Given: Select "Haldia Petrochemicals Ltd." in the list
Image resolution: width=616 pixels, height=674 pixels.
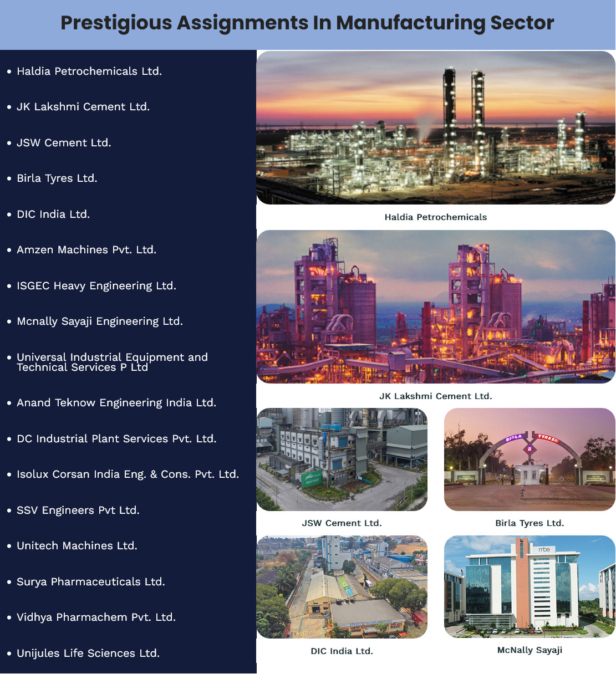Looking at the screenshot, I should point(89,72).
